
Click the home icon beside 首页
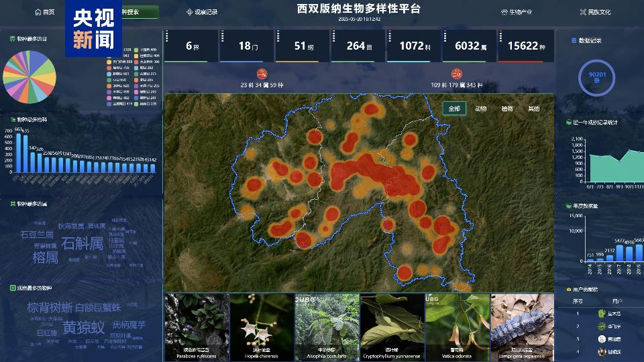pyautogui.click(x=38, y=12)
